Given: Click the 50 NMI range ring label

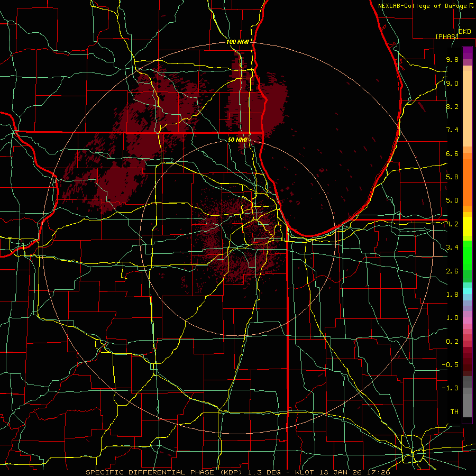Looking at the screenshot, I should click(x=237, y=140).
